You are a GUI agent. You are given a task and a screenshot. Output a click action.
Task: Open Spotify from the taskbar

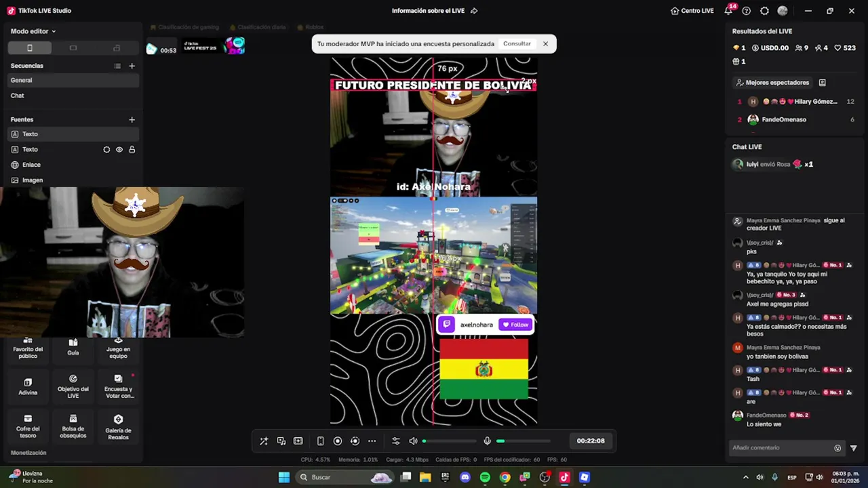tap(485, 477)
